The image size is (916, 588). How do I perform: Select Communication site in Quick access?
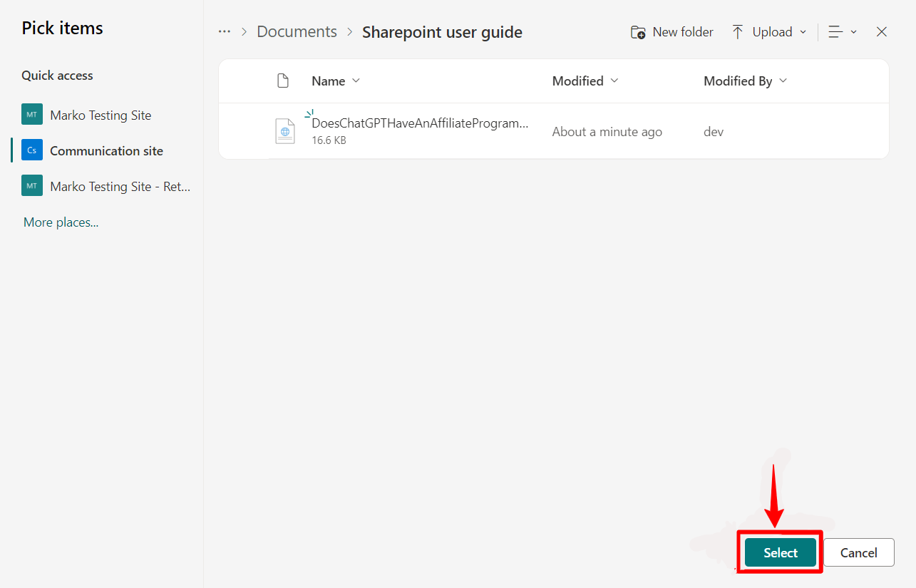click(x=106, y=150)
